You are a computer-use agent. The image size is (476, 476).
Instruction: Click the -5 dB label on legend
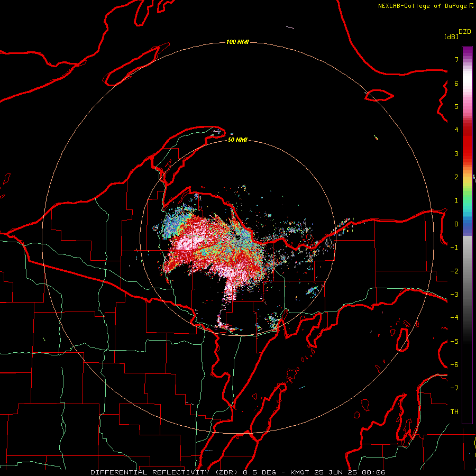coord(454,341)
